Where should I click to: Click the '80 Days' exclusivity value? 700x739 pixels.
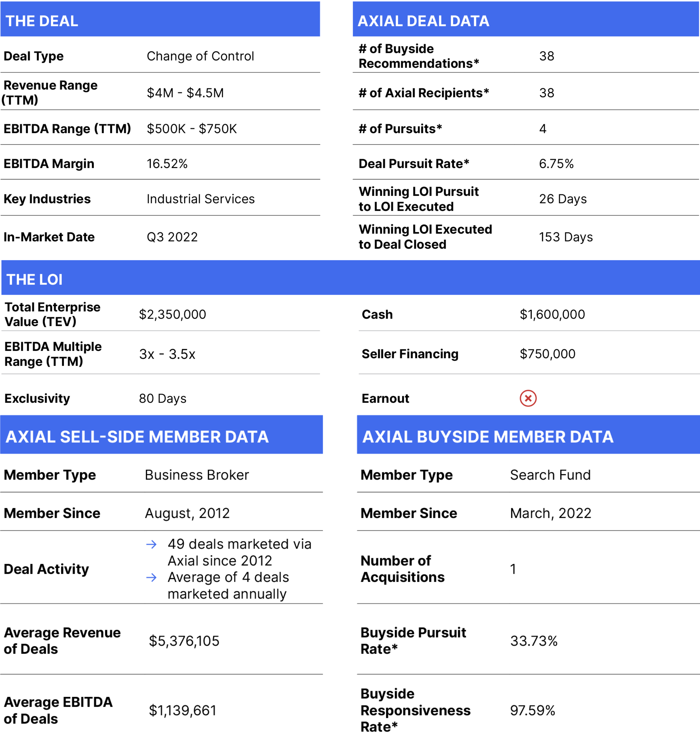[163, 398]
